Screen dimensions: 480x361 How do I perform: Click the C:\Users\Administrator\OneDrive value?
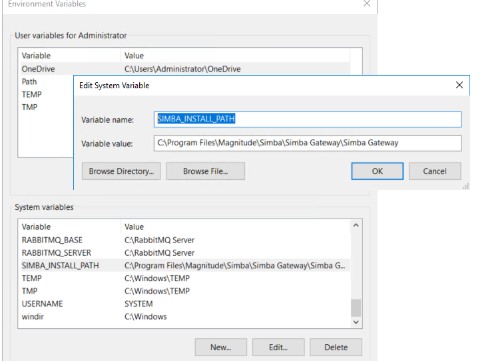(182, 69)
